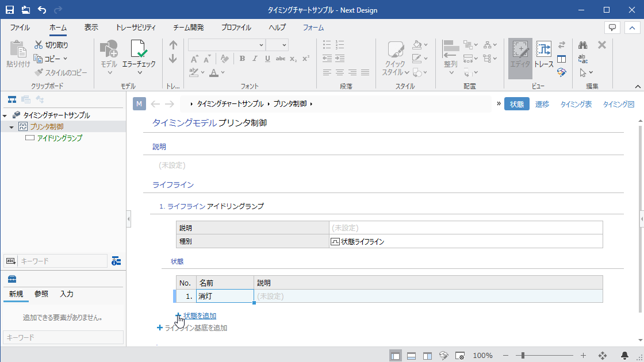
Task: Click the undo arrow in title bar
Action: (42, 10)
